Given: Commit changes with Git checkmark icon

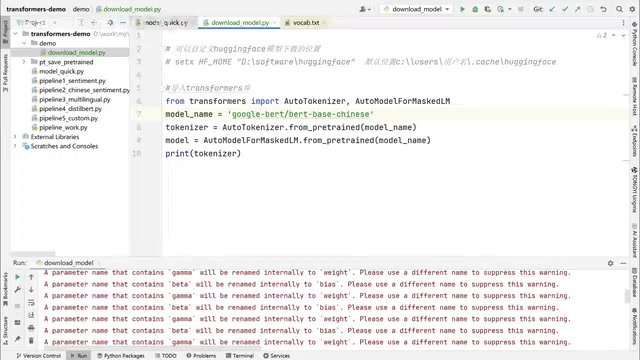Looking at the screenshot, I should (x=565, y=9).
